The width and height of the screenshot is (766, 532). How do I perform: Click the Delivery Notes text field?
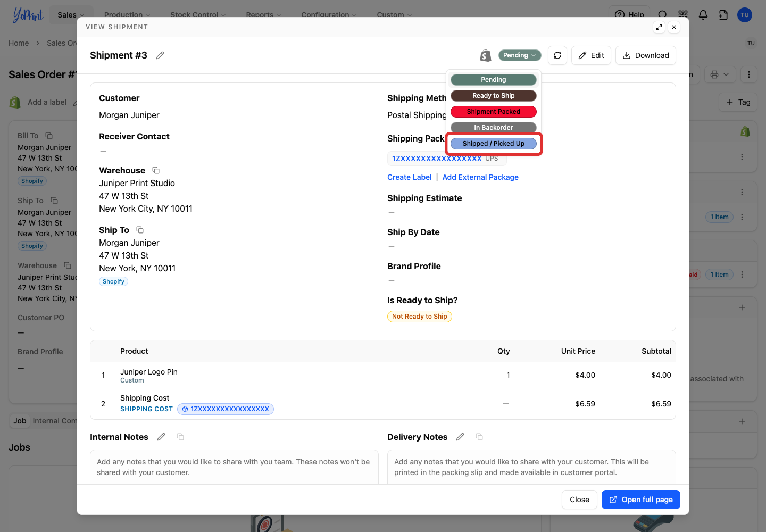pos(531,467)
